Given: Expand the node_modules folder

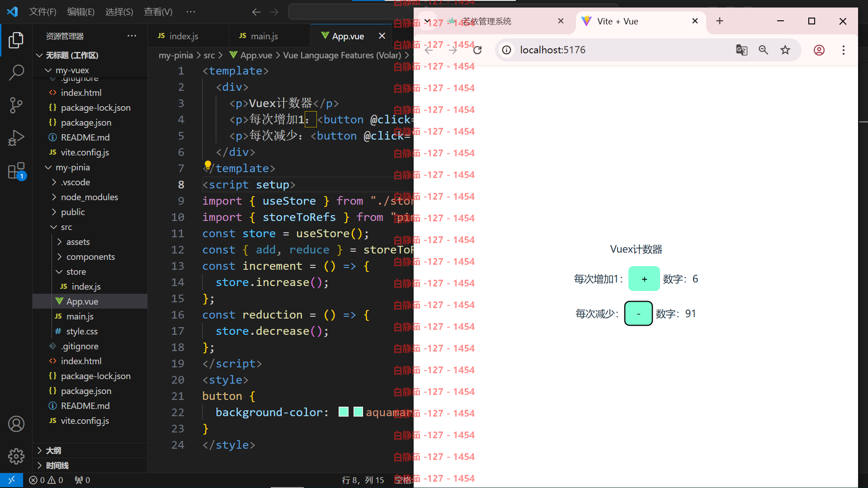Looking at the screenshot, I should [x=90, y=197].
